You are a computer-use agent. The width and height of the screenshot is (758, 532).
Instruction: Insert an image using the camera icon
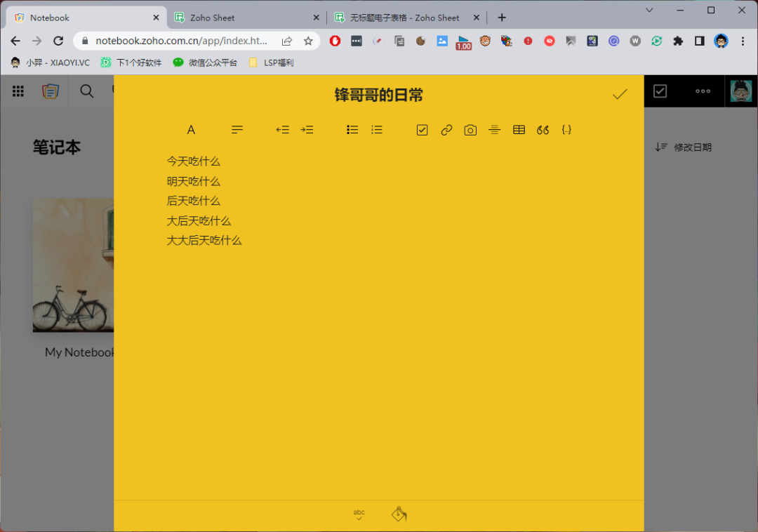coord(470,129)
